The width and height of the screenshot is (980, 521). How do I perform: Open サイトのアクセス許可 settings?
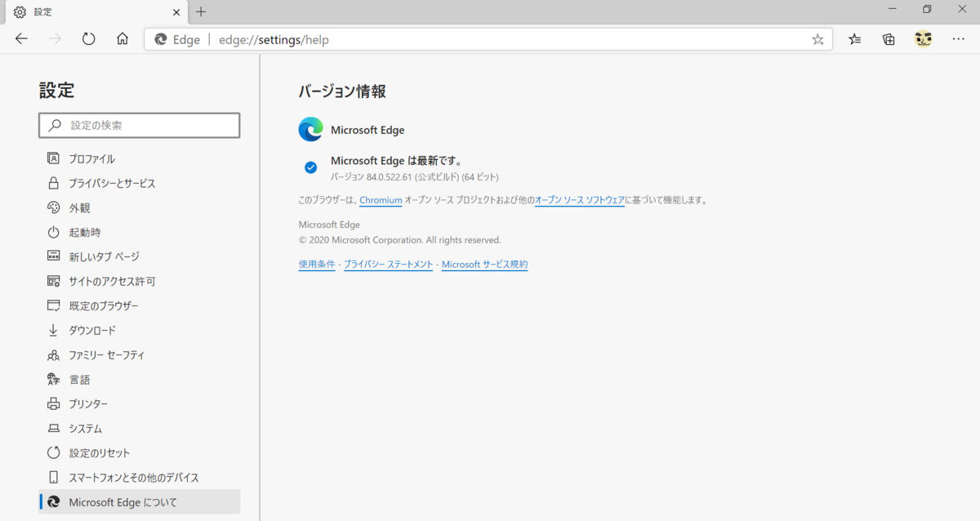click(140, 281)
